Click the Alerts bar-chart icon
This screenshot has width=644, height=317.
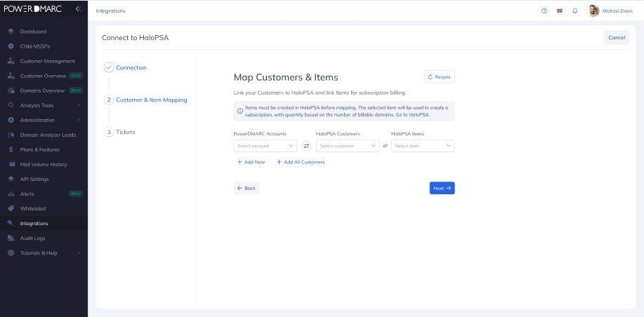coord(11,194)
